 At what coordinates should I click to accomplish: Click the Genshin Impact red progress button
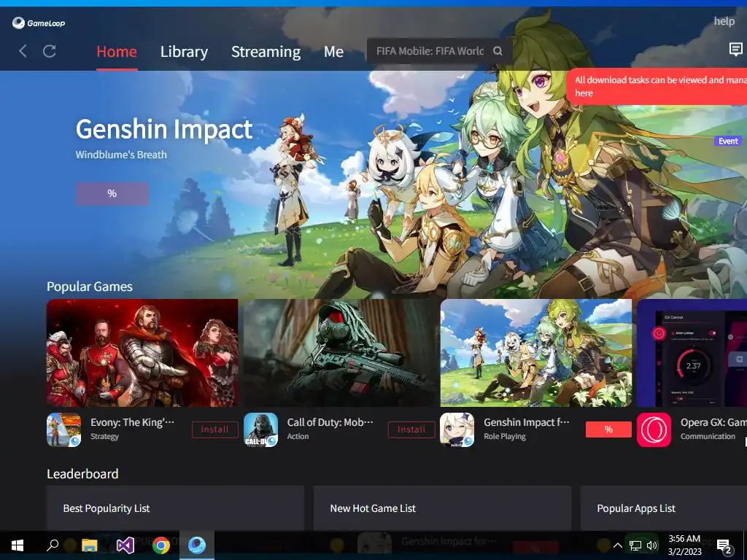coord(608,429)
